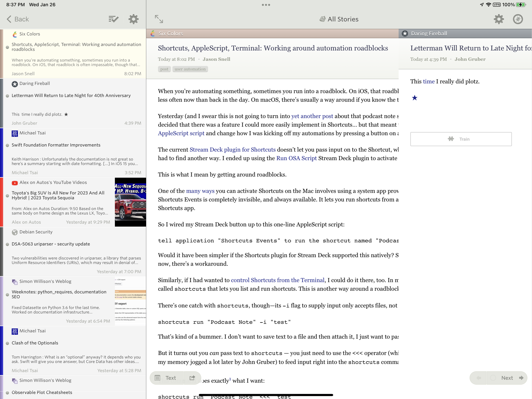Tap the compass browser icon

tap(518, 19)
